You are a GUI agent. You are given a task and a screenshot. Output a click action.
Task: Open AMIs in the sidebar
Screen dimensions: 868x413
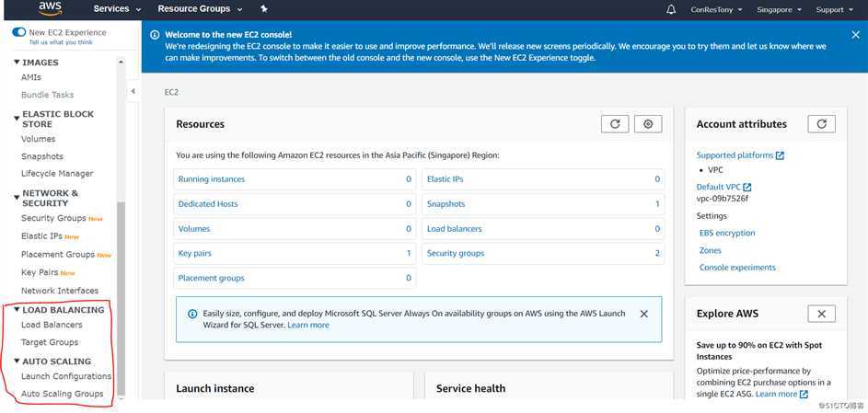pyautogui.click(x=31, y=77)
